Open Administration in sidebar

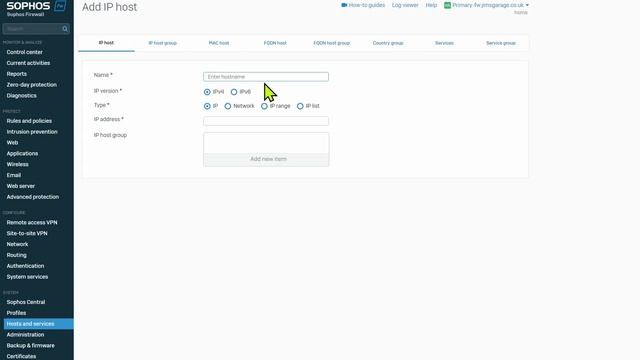(x=25, y=335)
